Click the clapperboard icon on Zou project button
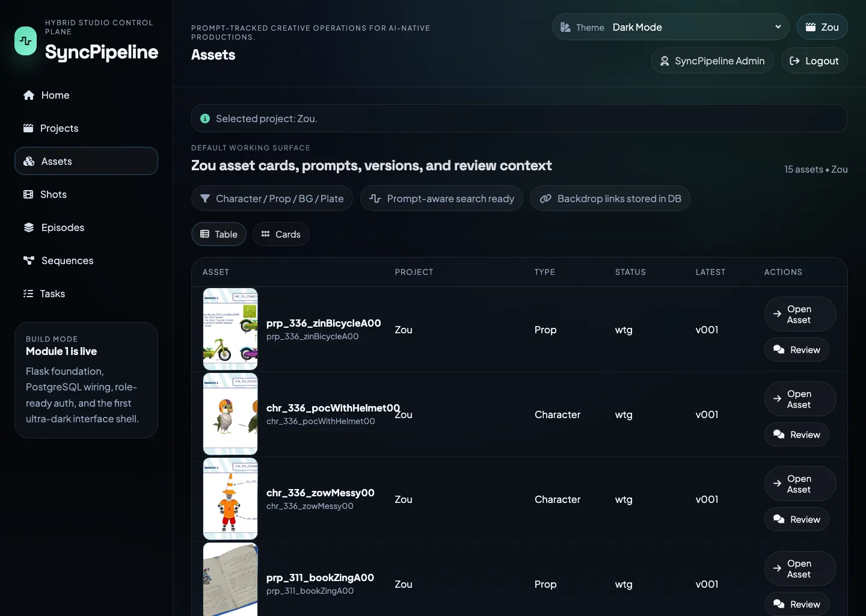 811,27
